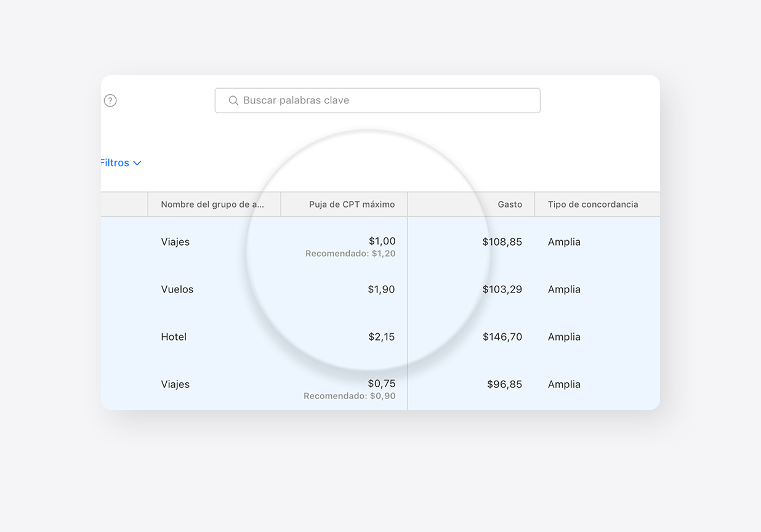
Task: Edit the $1,00 max CPT bid
Action: coord(382,241)
